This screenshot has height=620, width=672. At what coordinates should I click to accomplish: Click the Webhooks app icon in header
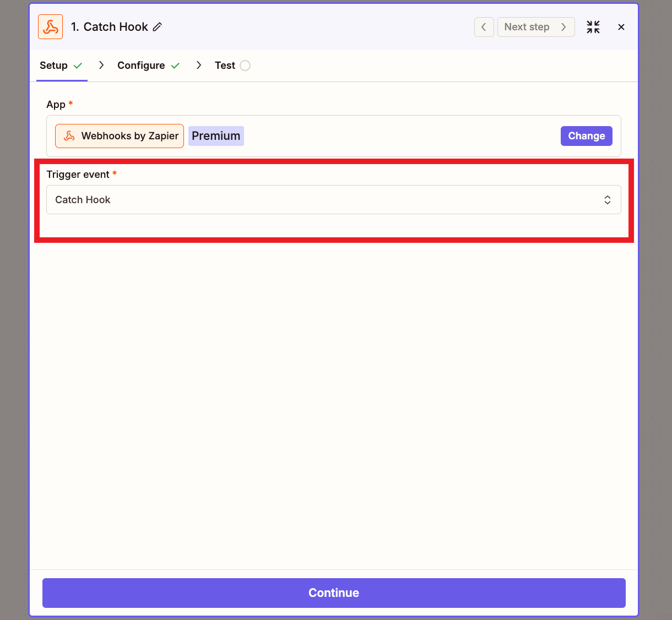[x=50, y=27]
